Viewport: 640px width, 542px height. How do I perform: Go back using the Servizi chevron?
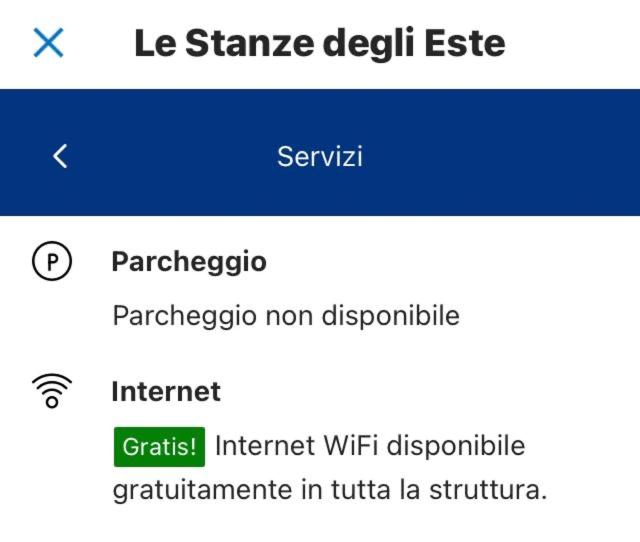[x=60, y=156]
